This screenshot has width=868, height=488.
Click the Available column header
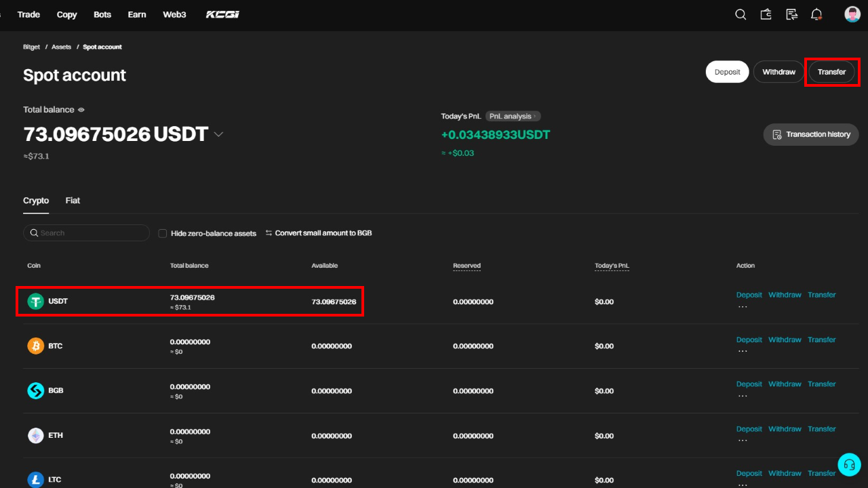coord(325,266)
